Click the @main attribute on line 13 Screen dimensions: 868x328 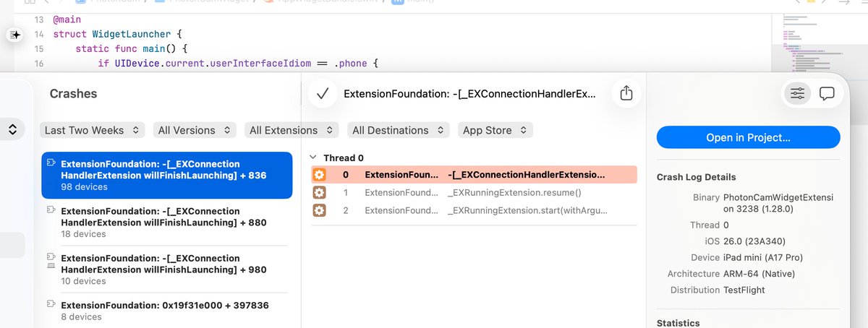(x=67, y=20)
